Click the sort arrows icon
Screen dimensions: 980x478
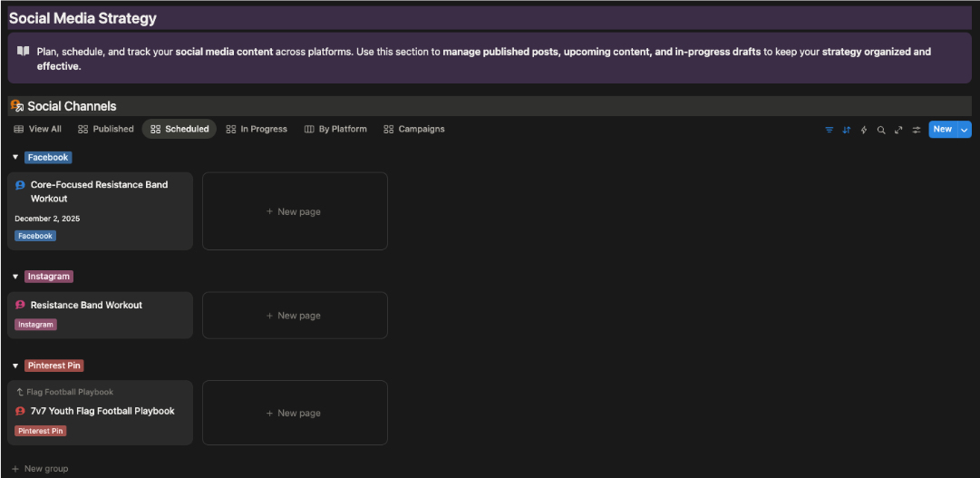click(846, 130)
